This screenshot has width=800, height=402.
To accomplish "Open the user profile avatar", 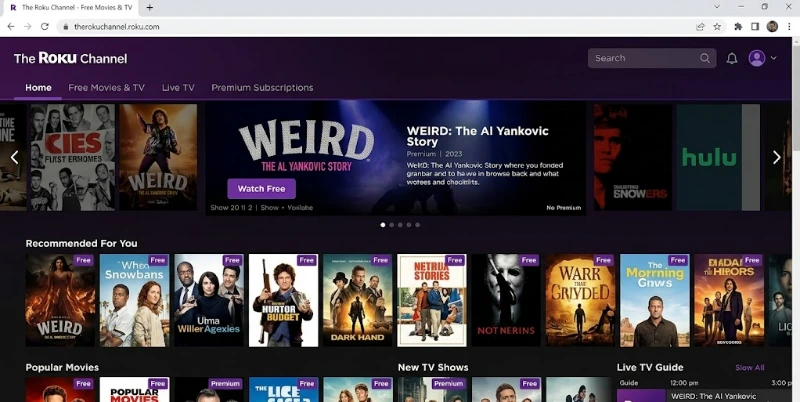I will (x=757, y=58).
